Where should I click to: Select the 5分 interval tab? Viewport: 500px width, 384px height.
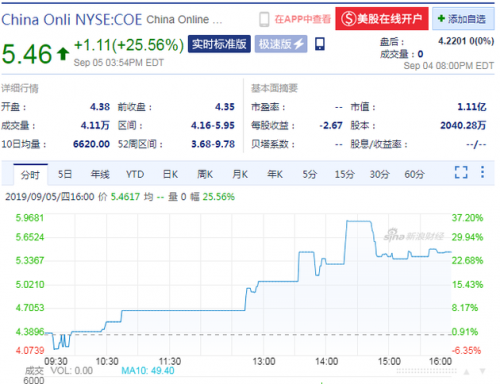pyautogui.click(x=310, y=174)
